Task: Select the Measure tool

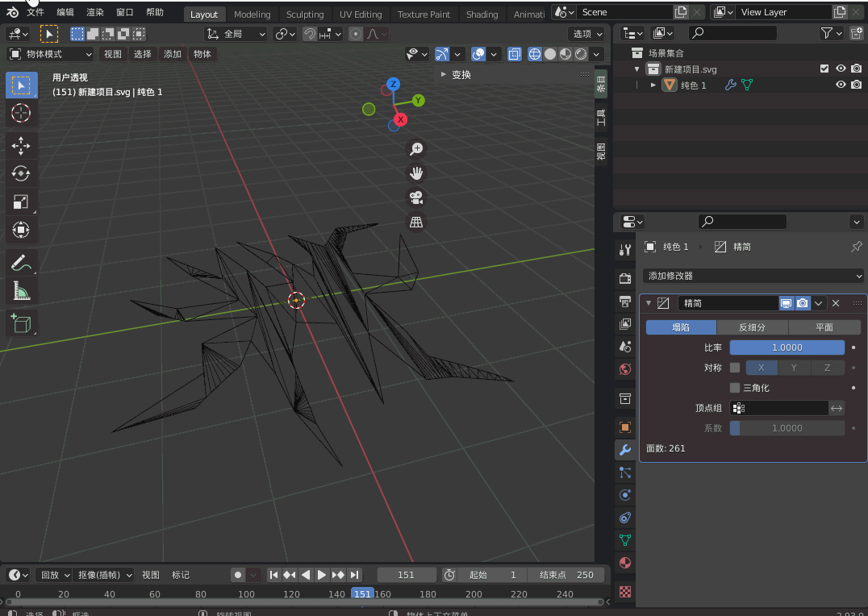Action: 21,290
